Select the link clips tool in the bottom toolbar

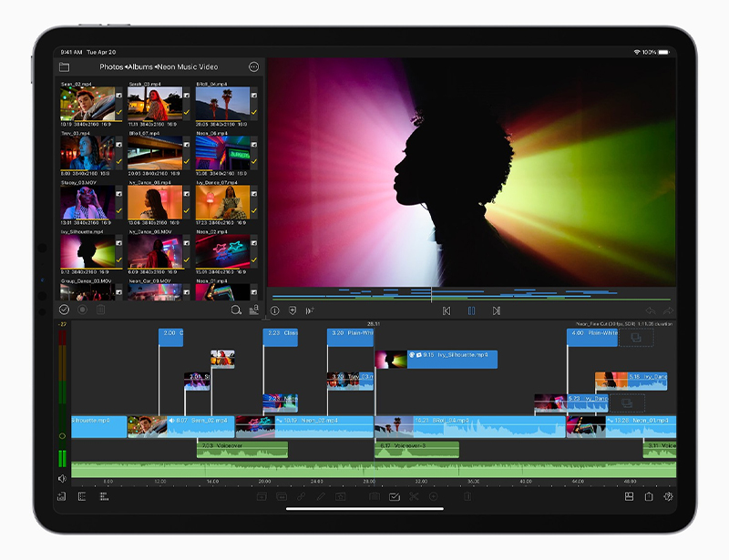tap(299, 496)
